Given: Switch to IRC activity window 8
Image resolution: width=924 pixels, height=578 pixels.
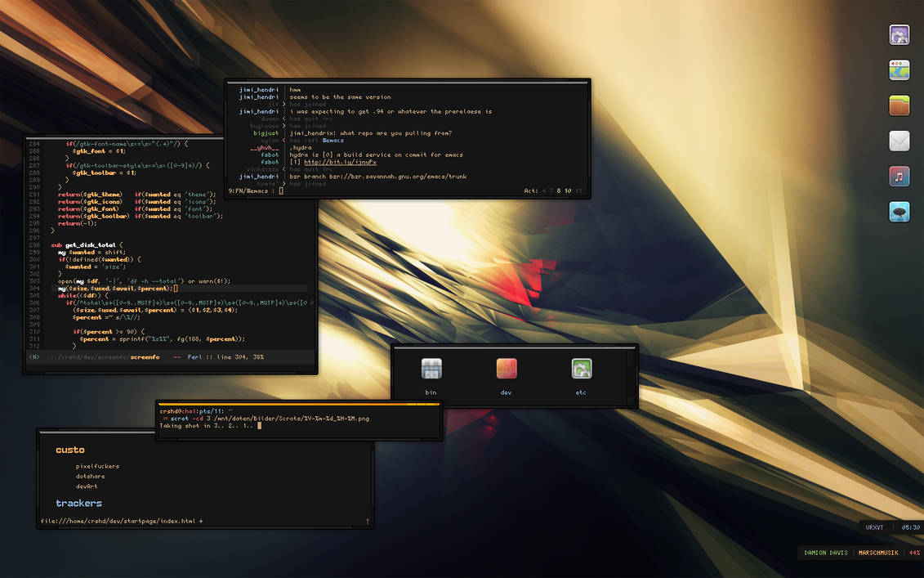Looking at the screenshot, I should (x=559, y=190).
